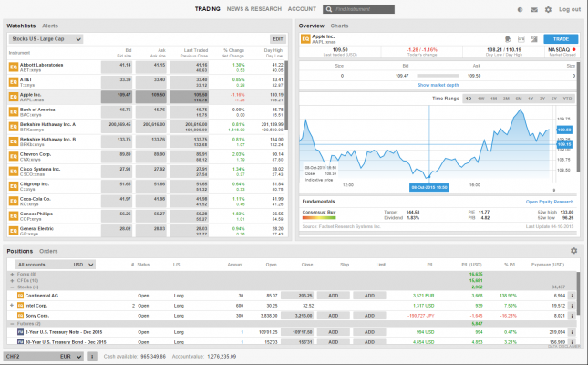
Task: Switch to the TRADING section
Action: tap(207, 9)
